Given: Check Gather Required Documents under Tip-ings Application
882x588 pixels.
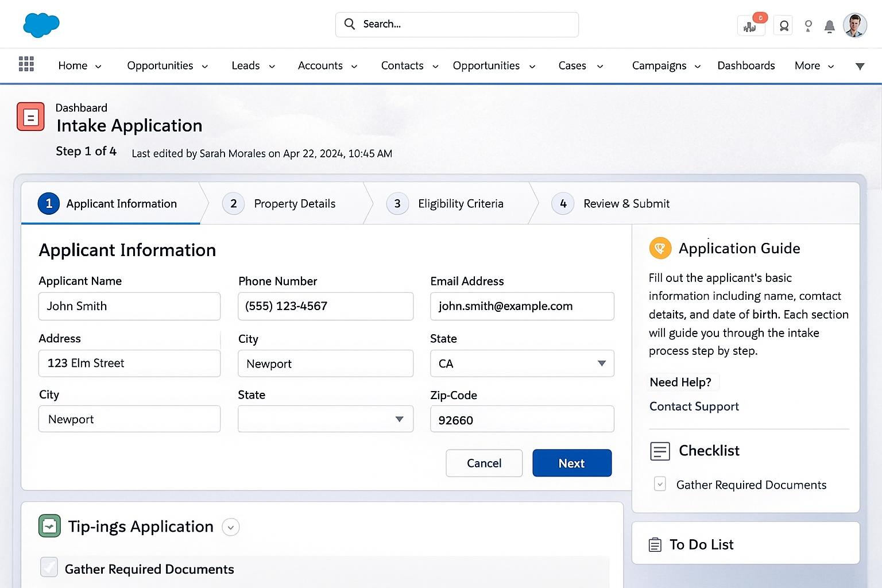Looking at the screenshot, I should [49, 567].
